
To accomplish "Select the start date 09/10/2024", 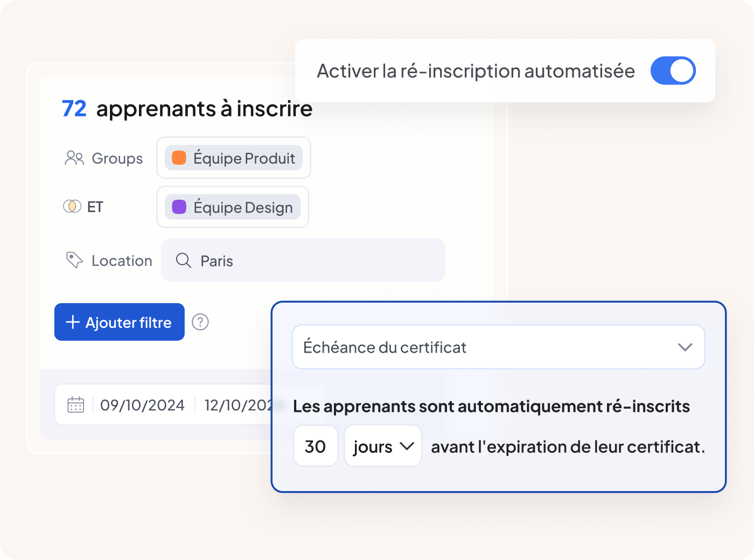I will (x=142, y=405).
